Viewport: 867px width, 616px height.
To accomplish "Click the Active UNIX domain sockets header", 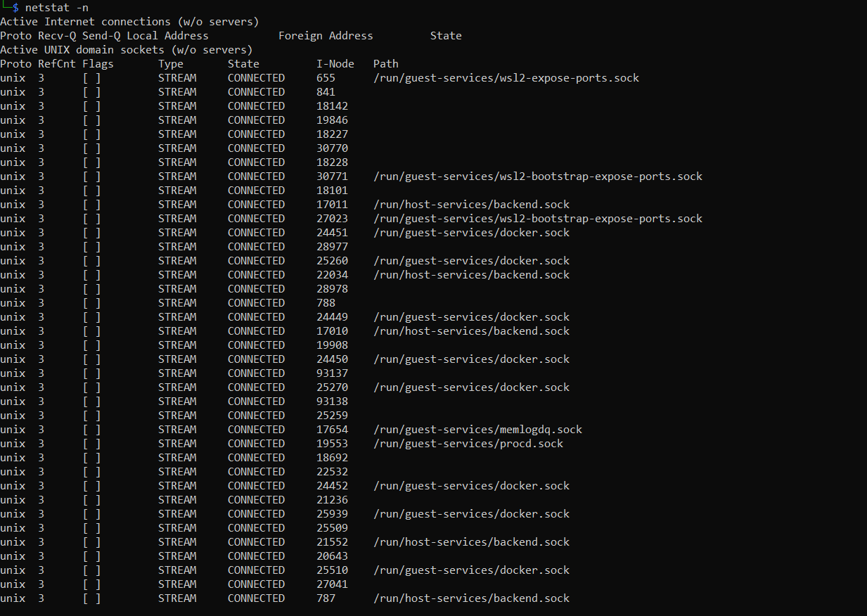I will point(125,49).
